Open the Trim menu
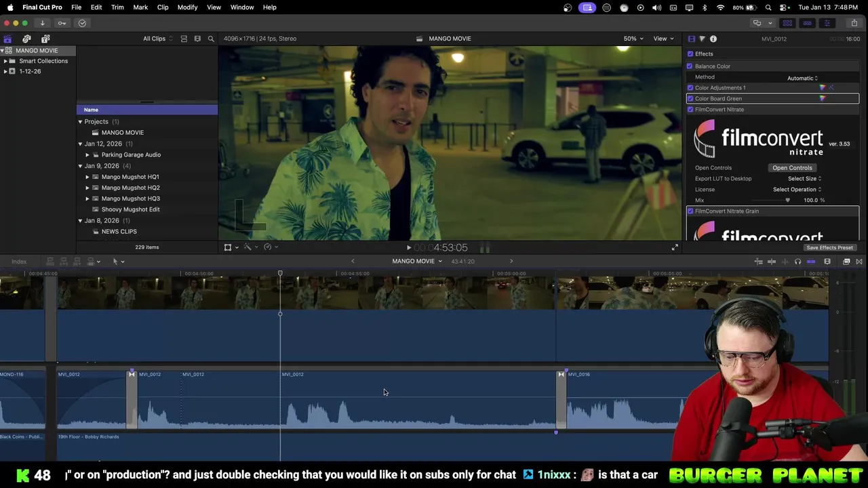This screenshot has height=488, width=868. 117,7
